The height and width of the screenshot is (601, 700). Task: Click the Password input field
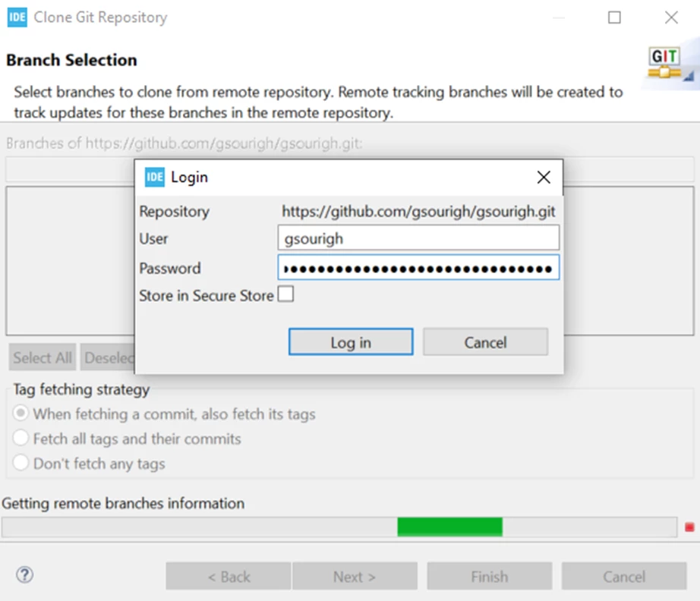pyautogui.click(x=418, y=268)
